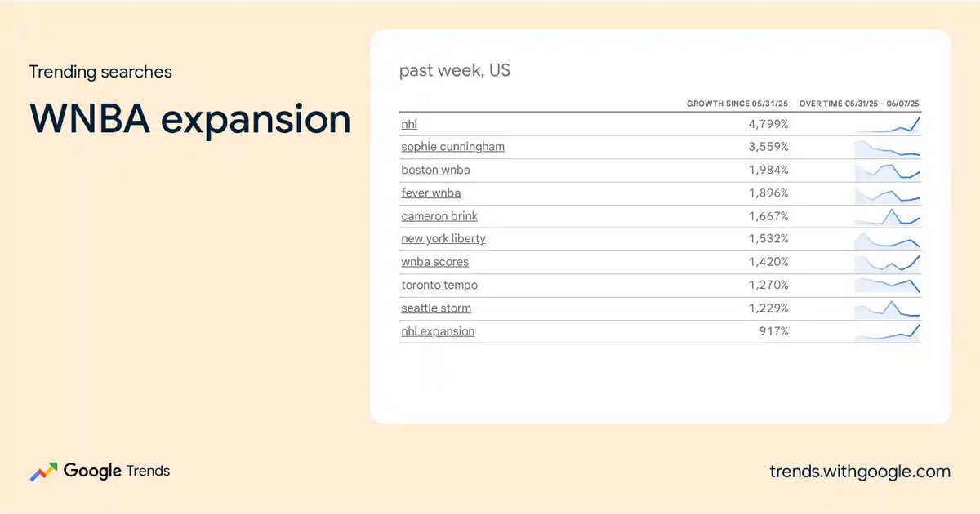Click the nhl trend sparkline chart

click(887, 124)
